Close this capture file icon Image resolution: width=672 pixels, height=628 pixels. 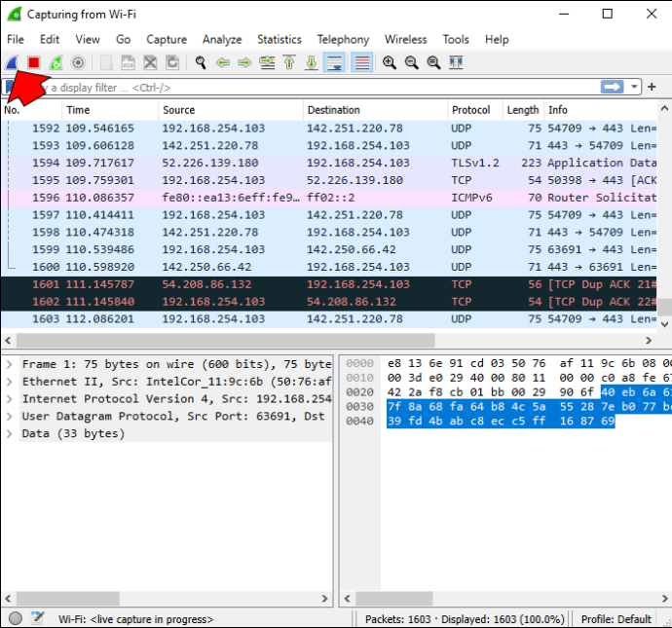pyautogui.click(x=150, y=63)
